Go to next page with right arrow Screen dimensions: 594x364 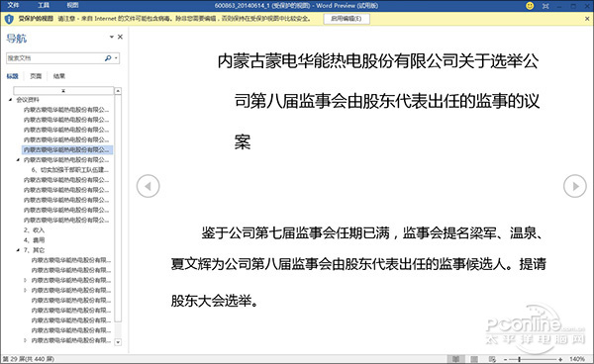(574, 186)
